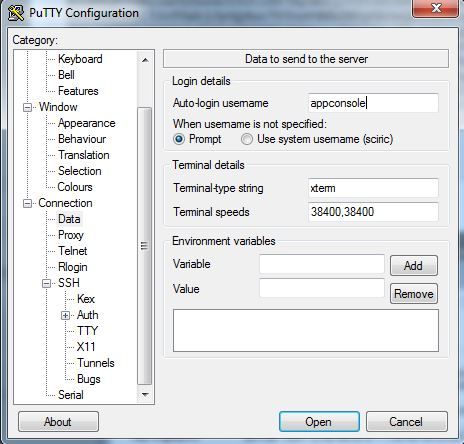Viewport: 464px width, 444px height.
Task: Go to the Colours settings
Action: pyautogui.click(x=75, y=187)
